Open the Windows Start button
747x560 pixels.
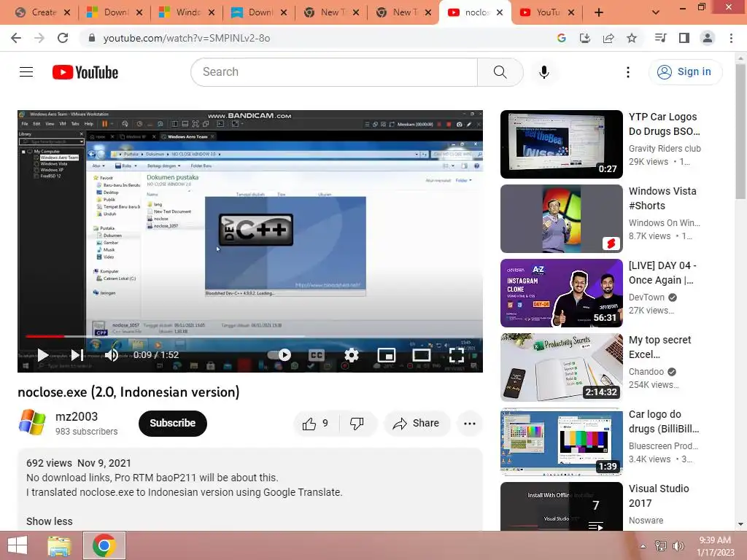click(x=18, y=545)
